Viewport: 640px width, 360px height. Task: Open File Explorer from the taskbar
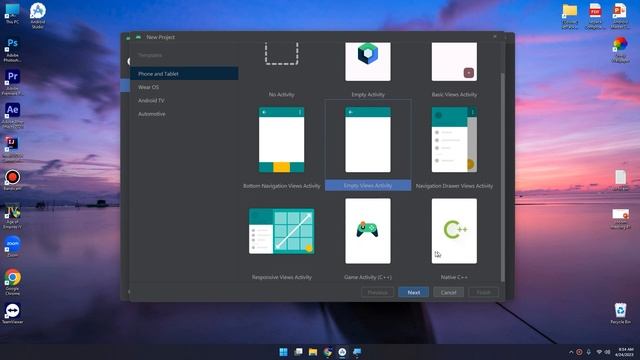tap(313, 352)
